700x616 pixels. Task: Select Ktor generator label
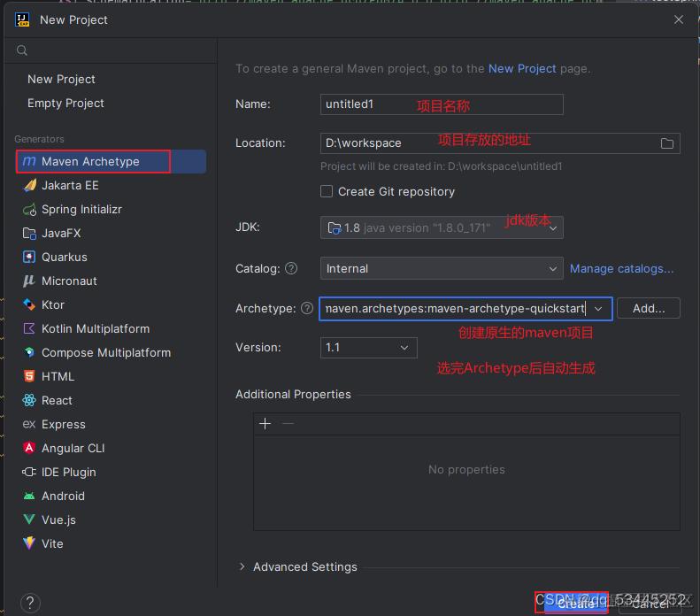pyautogui.click(x=53, y=304)
